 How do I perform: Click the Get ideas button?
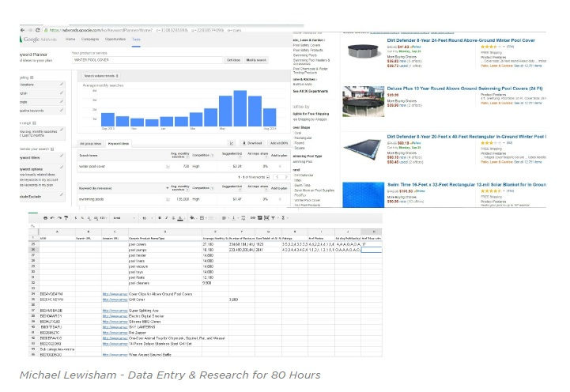pyautogui.click(x=233, y=60)
